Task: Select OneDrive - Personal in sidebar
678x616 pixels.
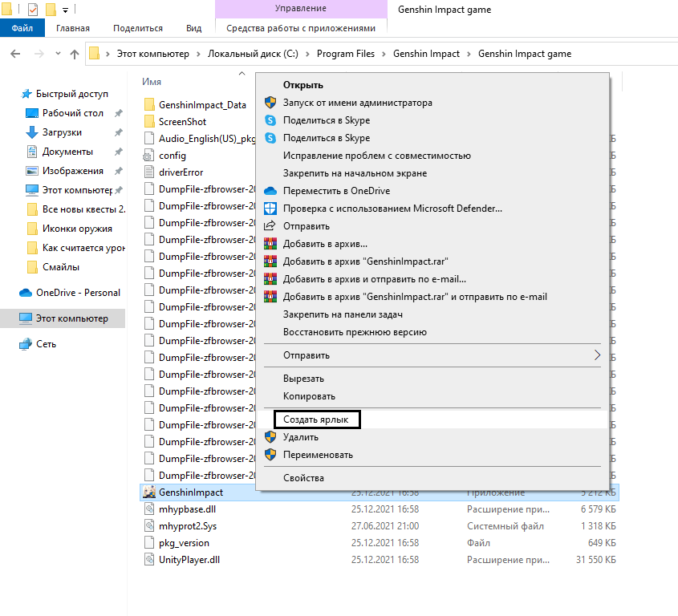Action: tap(78, 293)
